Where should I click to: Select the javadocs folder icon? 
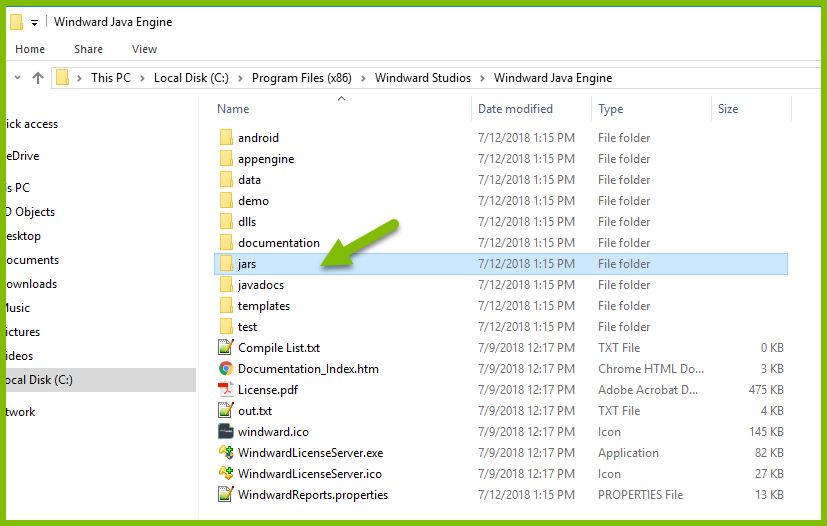click(x=226, y=285)
